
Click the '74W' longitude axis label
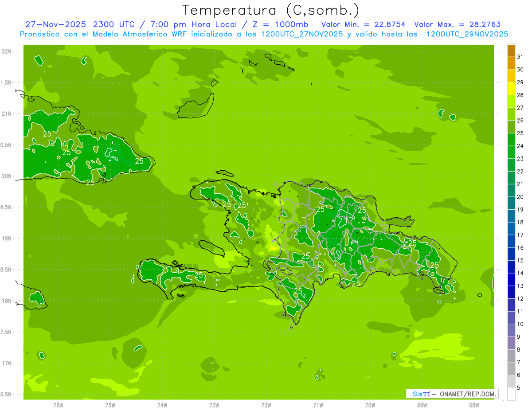tap(162, 405)
